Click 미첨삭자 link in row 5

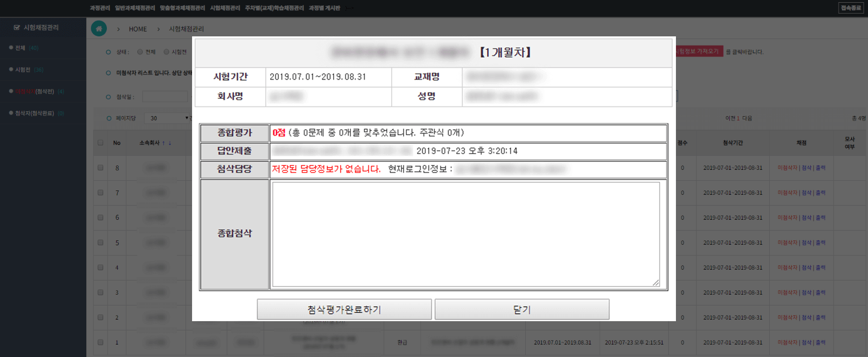pos(788,243)
